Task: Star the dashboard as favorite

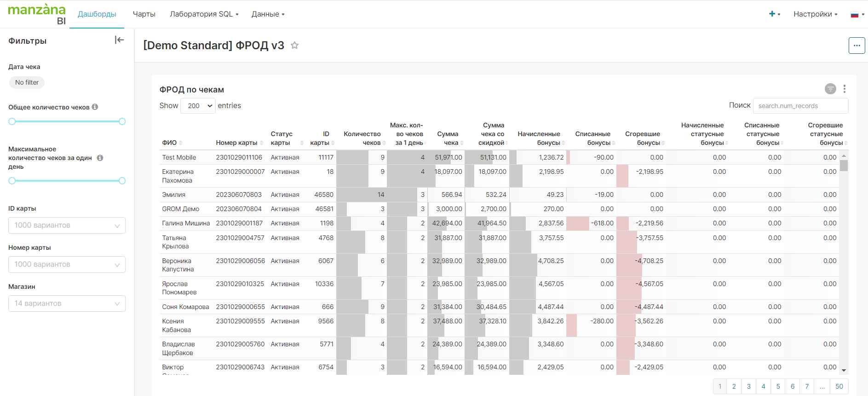Action: [x=295, y=46]
